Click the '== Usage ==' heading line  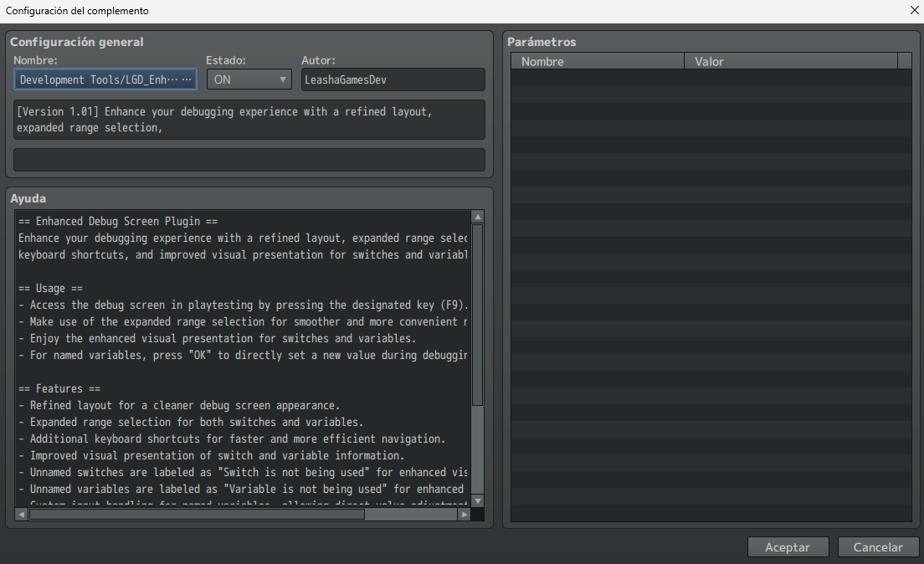[51, 289]
